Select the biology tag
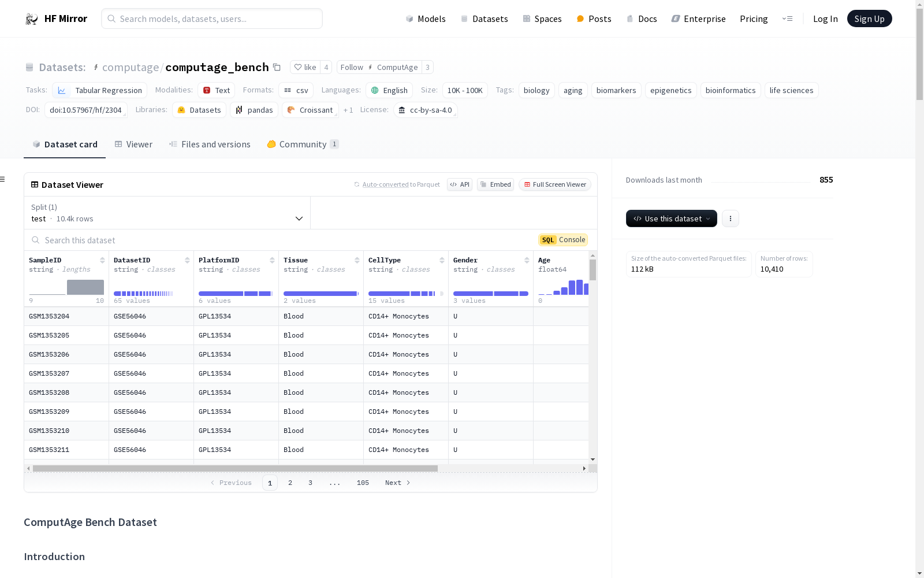The height and width of the screenshot is (578, 924). point(536,90)
